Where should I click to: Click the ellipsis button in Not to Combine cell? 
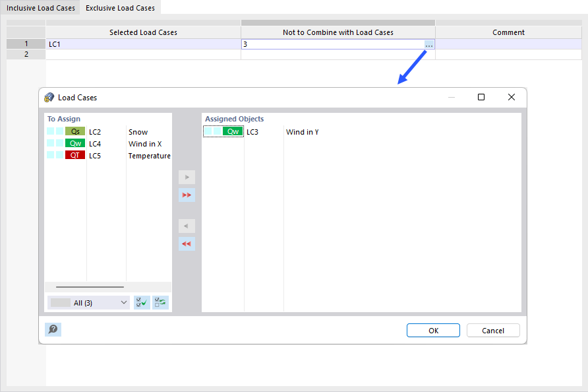pyautogui.click(x=429, y=44)
